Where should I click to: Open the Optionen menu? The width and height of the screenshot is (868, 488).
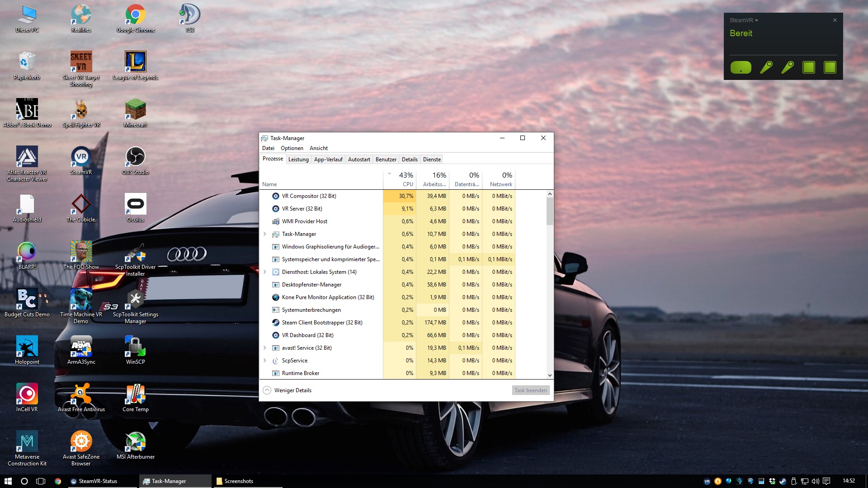(292, 148)
